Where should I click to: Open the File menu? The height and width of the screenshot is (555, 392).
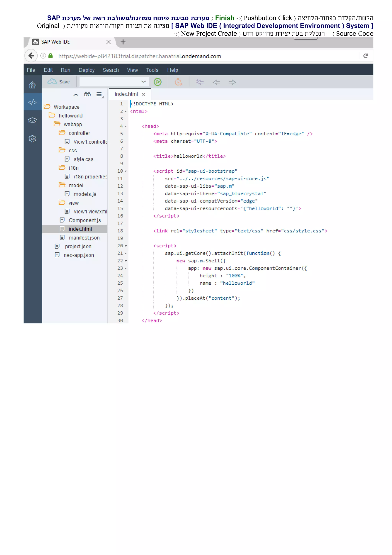(31, 70)
